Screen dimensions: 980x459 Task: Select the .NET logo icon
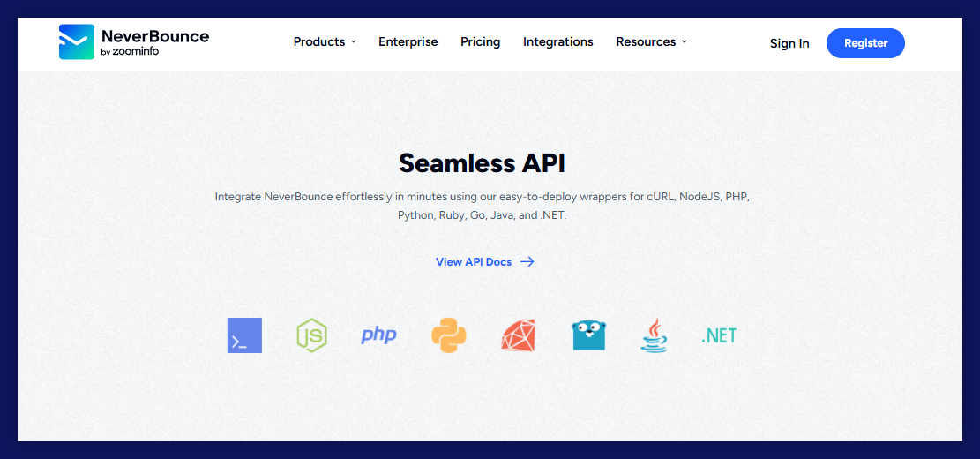point(719,335)
